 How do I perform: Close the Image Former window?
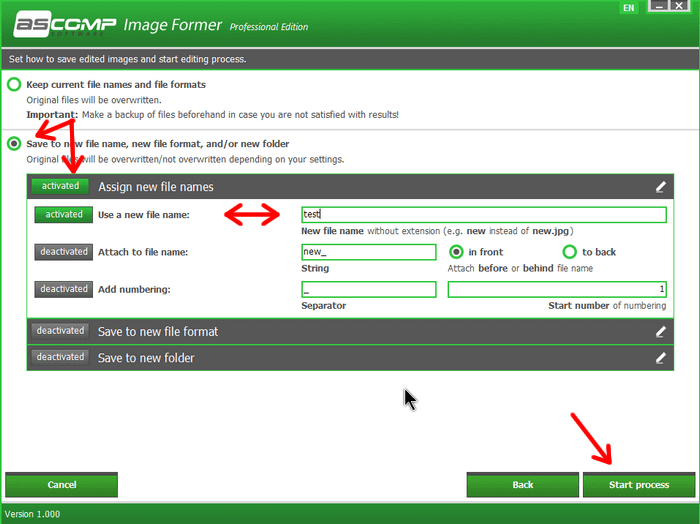pos(679,6)
